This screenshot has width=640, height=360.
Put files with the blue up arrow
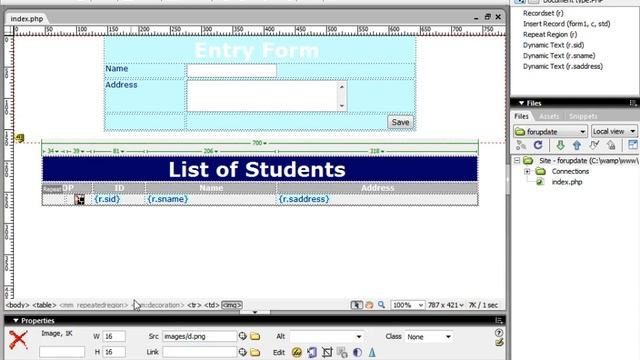pos(577,145)
